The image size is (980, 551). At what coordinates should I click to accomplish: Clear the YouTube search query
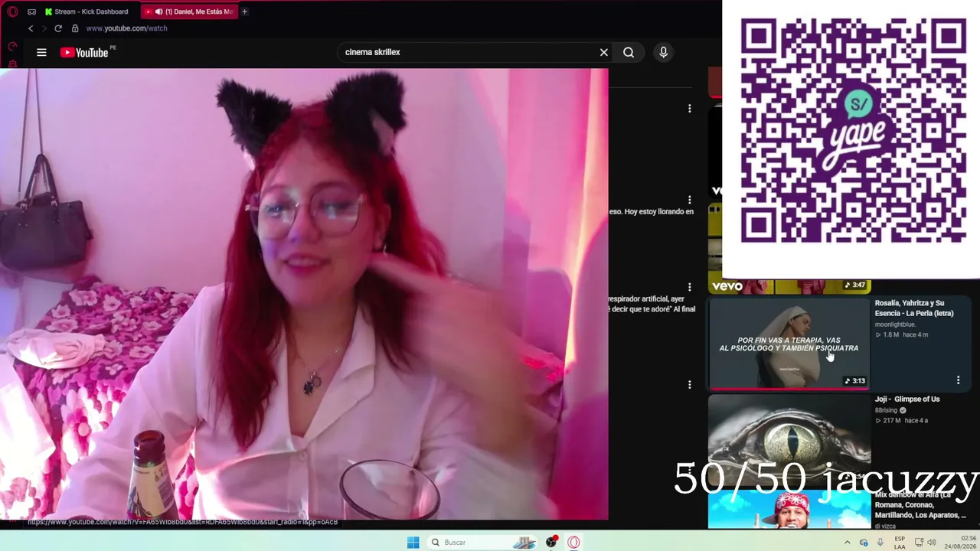604,52
